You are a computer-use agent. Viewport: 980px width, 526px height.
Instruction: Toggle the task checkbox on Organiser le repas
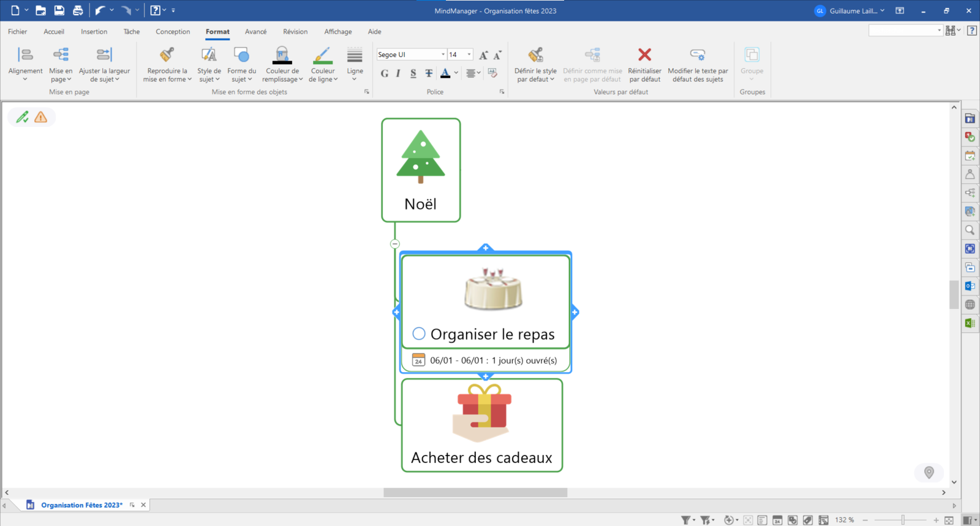point(419,334)
